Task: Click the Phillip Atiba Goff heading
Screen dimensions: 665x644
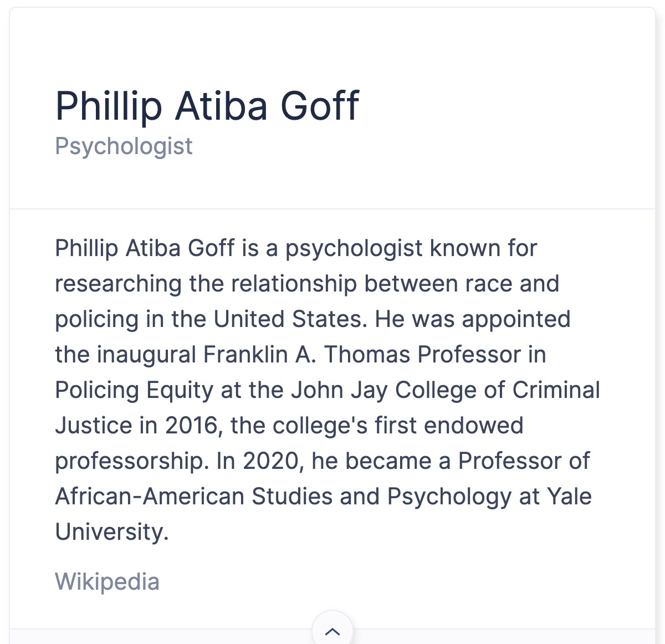Action: click(207, 105)
